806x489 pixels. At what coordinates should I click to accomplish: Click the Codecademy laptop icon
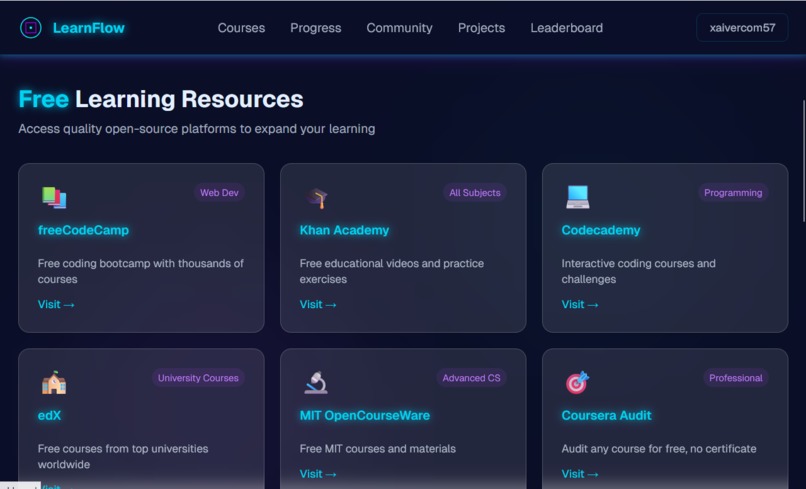pyautogui.click(x=578, y=197)
